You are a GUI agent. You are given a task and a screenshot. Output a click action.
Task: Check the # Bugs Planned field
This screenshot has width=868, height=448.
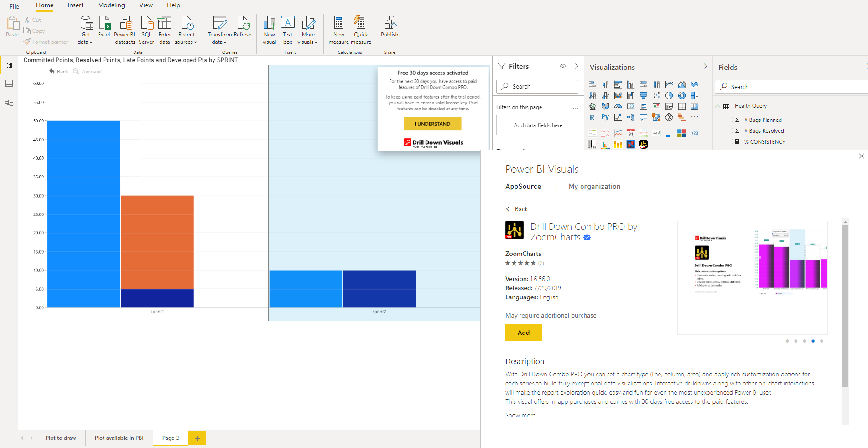(x=730, y=120)
